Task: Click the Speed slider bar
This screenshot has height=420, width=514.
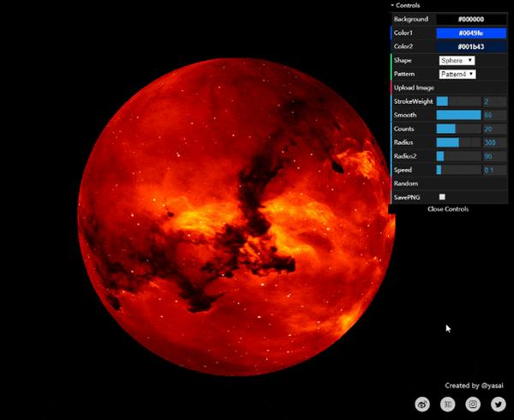Action: [x=458, y=170]
